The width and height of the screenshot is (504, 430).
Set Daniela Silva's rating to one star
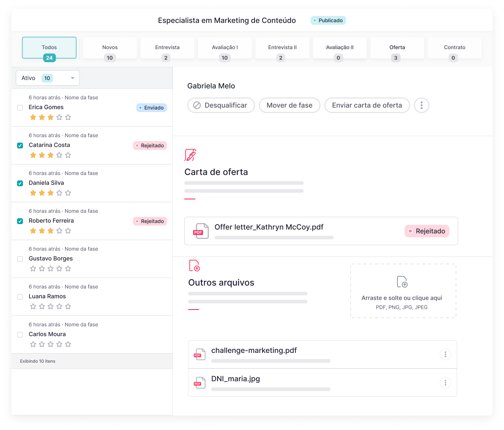[x=33, y=193]
